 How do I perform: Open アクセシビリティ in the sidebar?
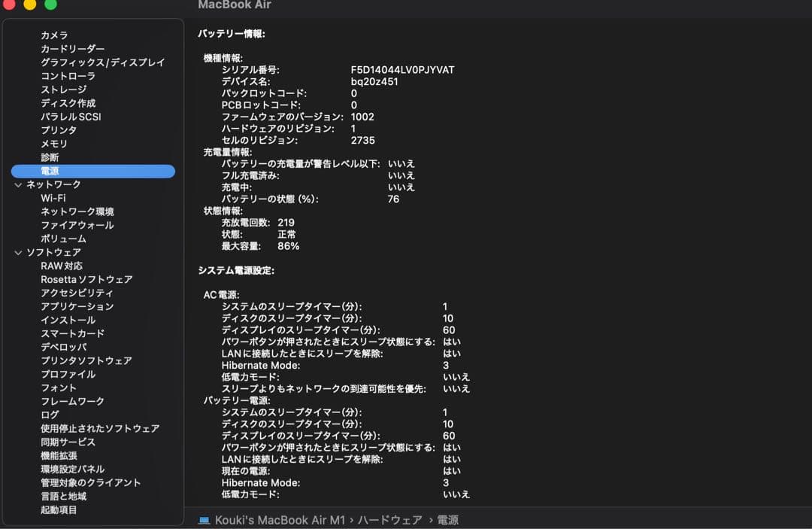pyautogui.click(x=77, y=293)
